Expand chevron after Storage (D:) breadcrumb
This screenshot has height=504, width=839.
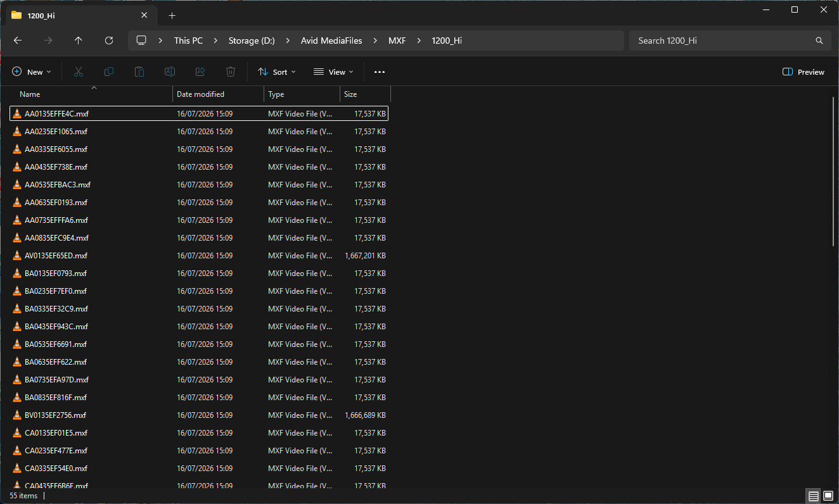click(288, 41)
